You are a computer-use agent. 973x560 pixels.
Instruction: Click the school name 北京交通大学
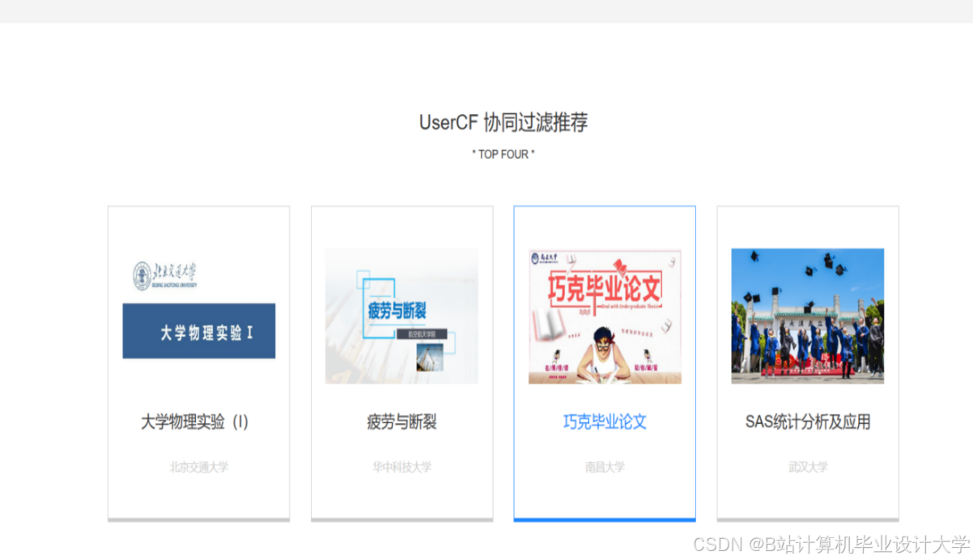[x=199, y=467]
